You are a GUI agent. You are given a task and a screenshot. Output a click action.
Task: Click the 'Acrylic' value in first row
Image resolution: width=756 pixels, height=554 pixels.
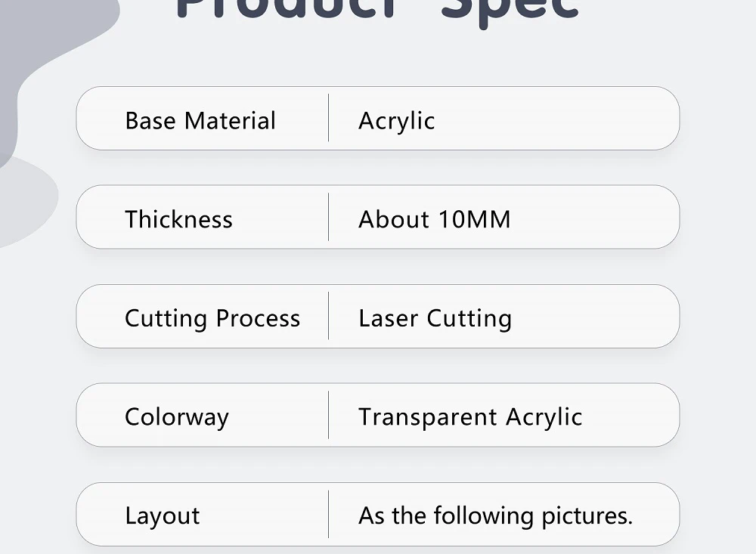point(396,121)
